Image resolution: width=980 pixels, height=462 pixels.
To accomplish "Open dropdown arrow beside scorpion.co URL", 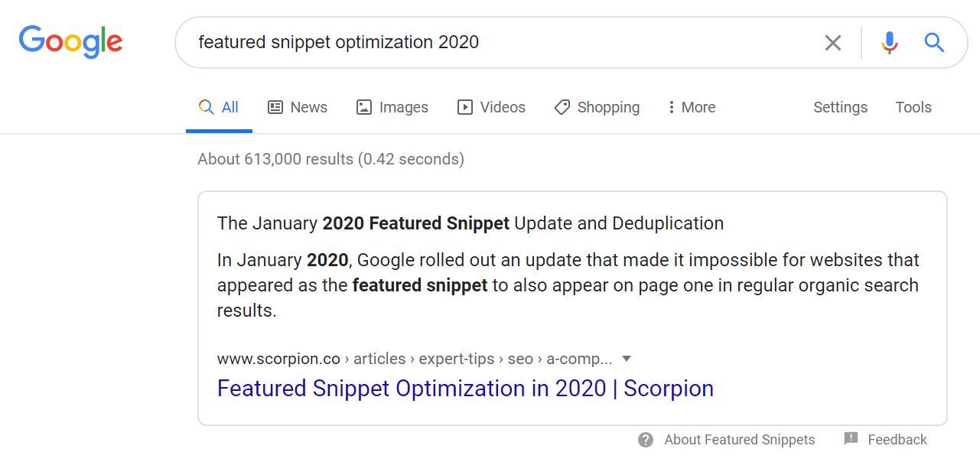I will click(627, 359).
